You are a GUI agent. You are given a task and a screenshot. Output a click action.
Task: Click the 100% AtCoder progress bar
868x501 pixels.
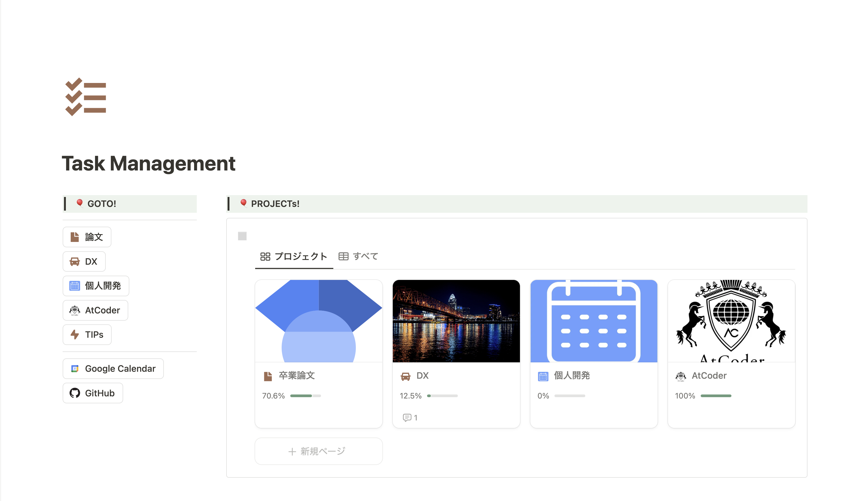(x=716, y=396)
